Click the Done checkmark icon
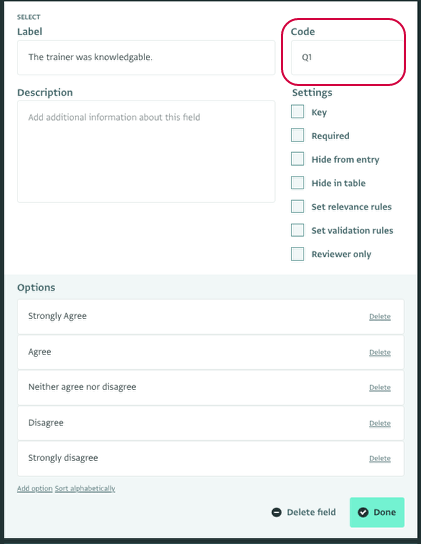 363,512
